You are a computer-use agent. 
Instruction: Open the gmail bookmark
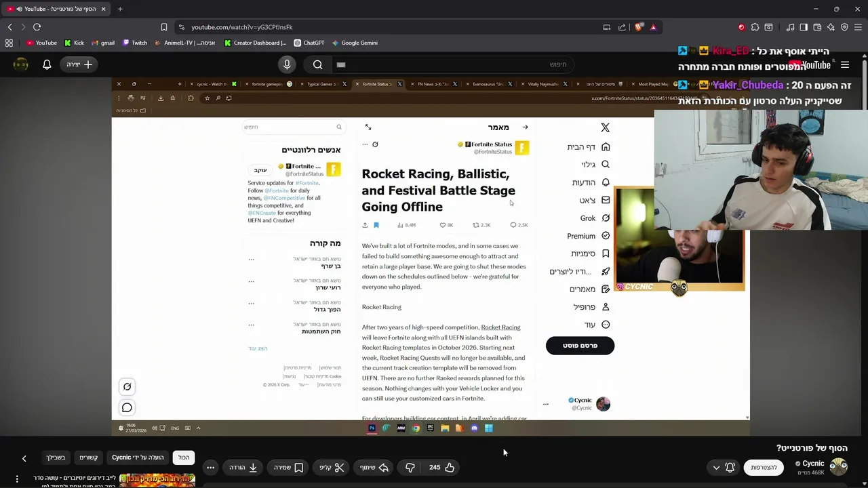[x=103, y=43]
